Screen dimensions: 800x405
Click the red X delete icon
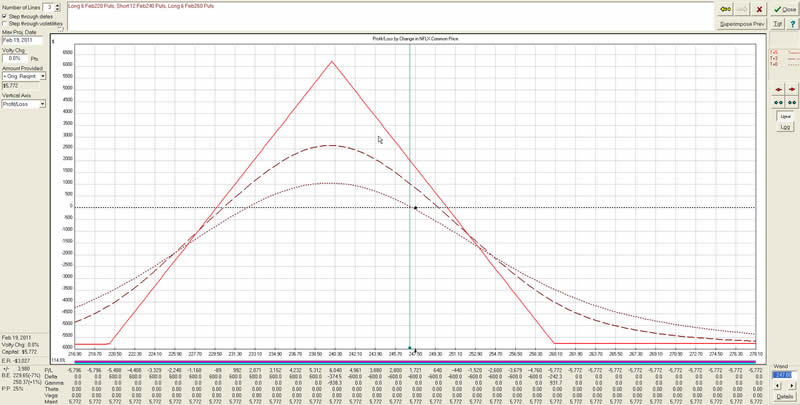point(759,8)
